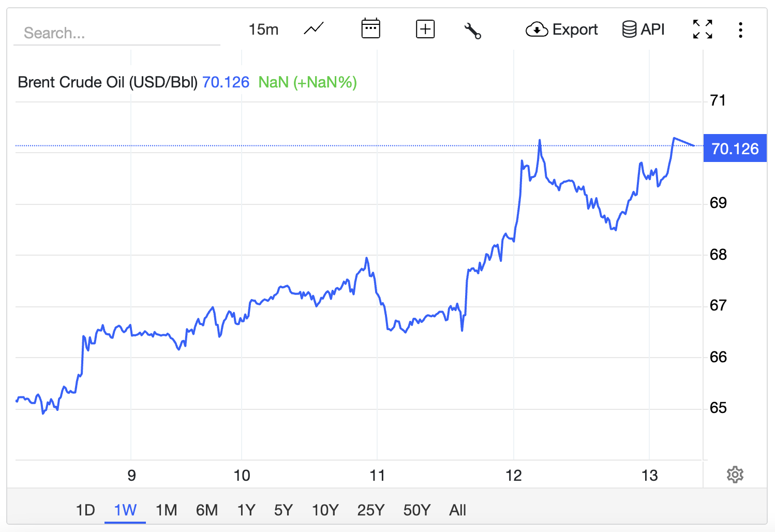Screen dimensions: 775x532
Task: Open the API database icon
Action: 629,29
